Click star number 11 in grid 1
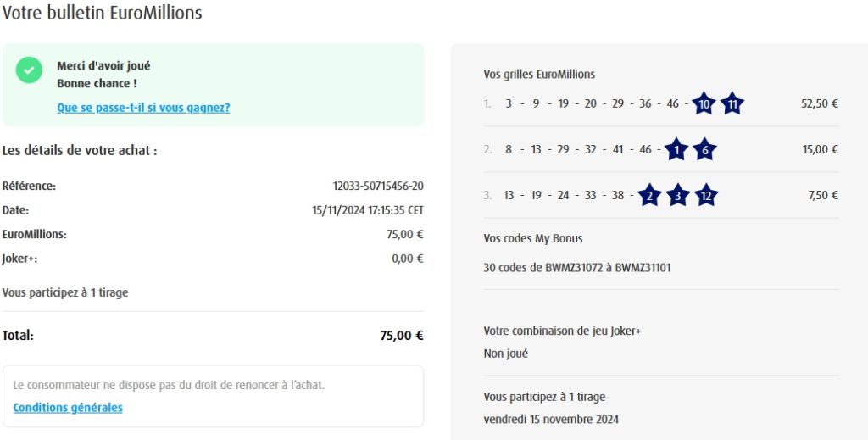The width and height of the screenshot is (868, 440). (x=732, y=104)
